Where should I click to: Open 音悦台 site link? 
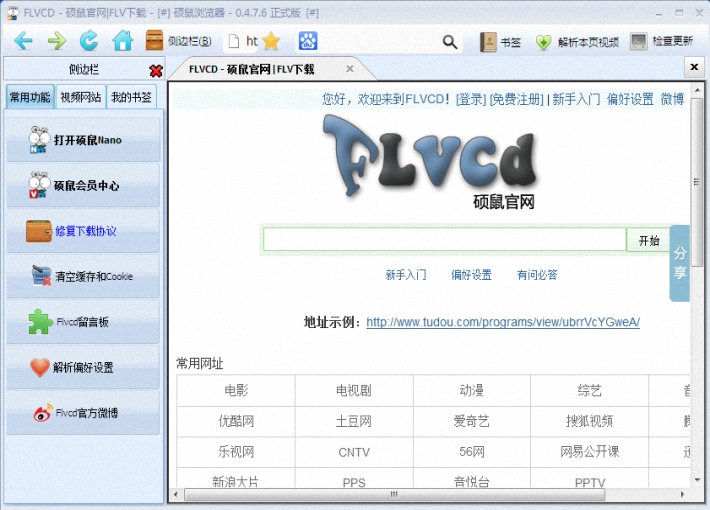pos(471,481)
